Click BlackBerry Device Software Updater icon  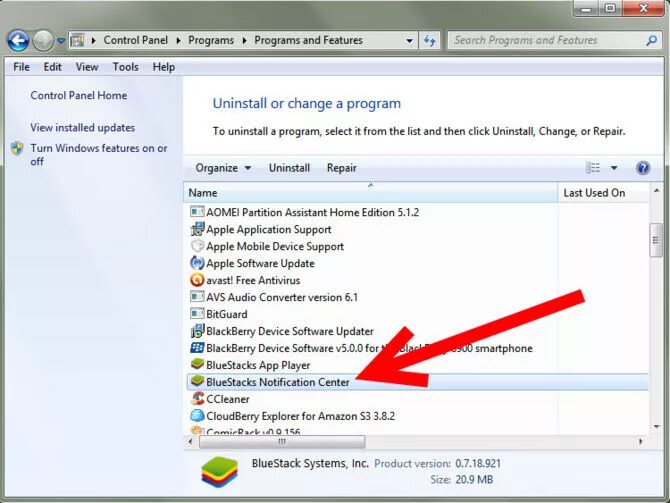point(197,331)
